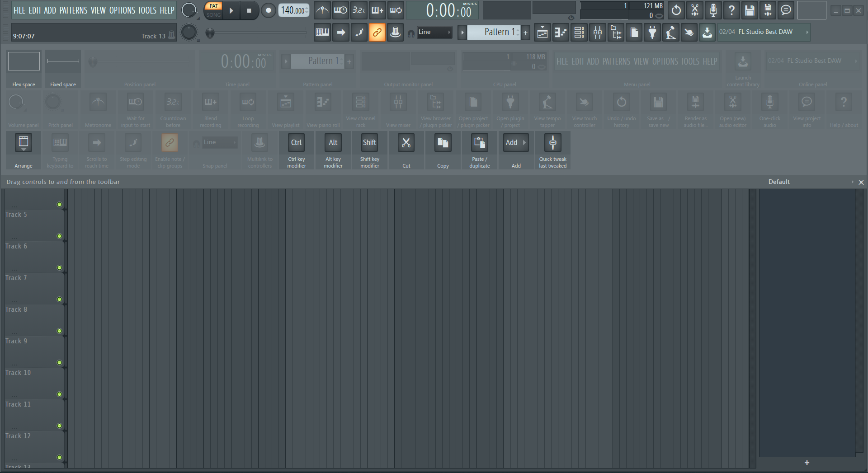Click the Cut button in toolbar editor

[x=406, y=143]
